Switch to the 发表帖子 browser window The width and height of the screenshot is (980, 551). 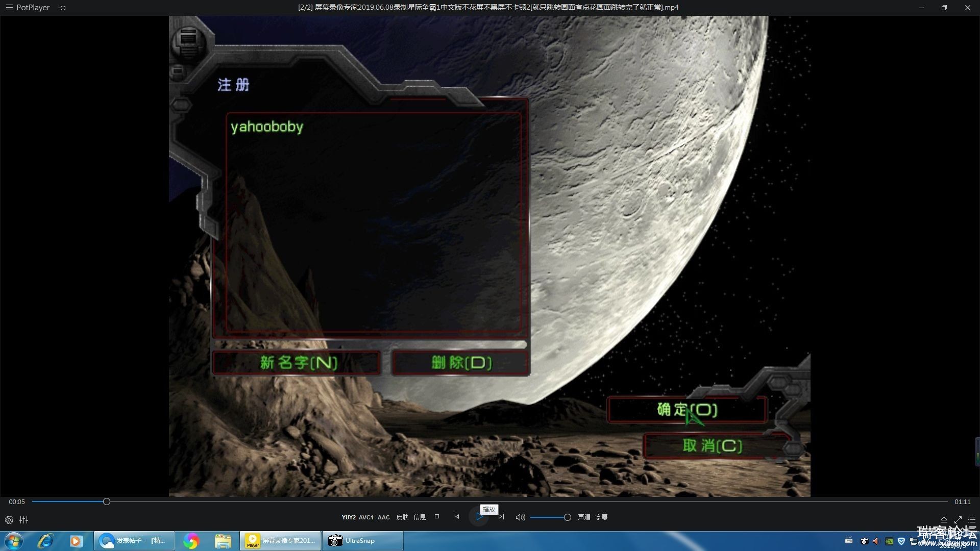pyautogui.click(x=134, y=541)
